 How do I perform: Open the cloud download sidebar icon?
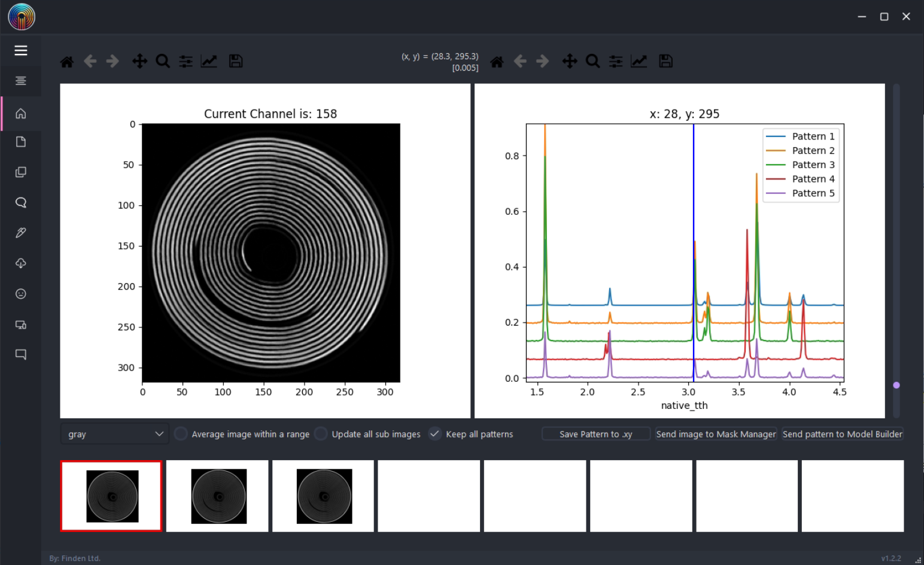tap(21, 263)
